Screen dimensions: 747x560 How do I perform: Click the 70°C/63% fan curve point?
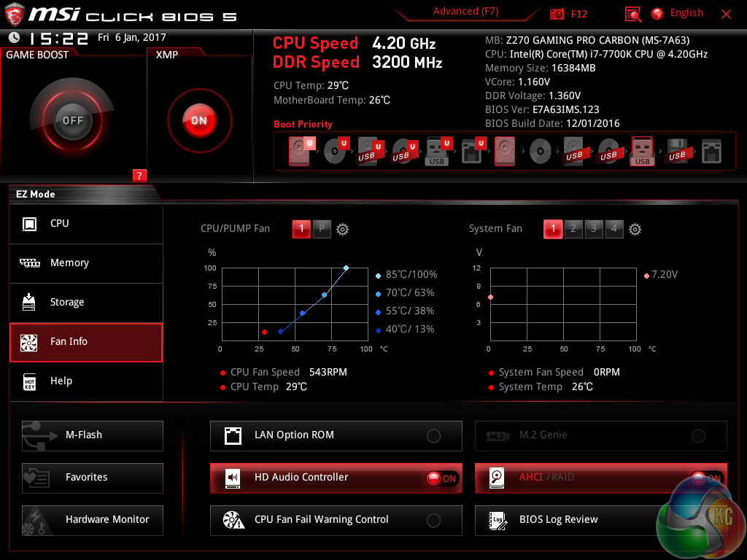pos(325,295)
